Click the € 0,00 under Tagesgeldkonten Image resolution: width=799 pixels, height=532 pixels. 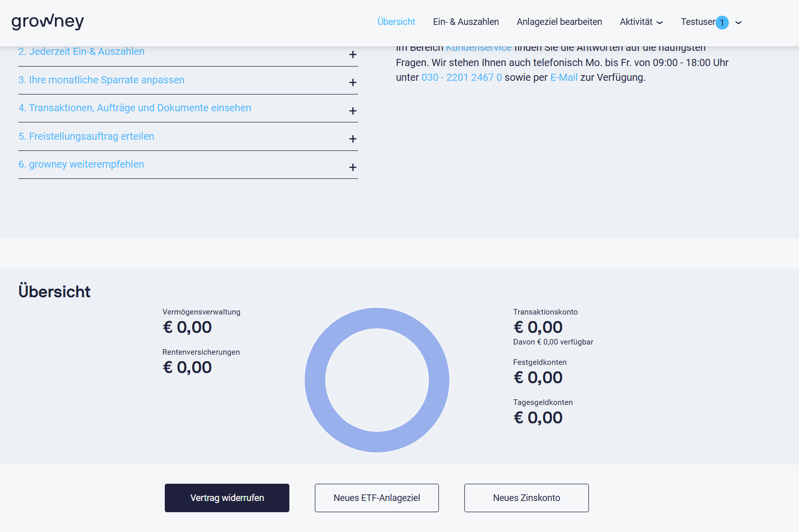pos(538,418)
